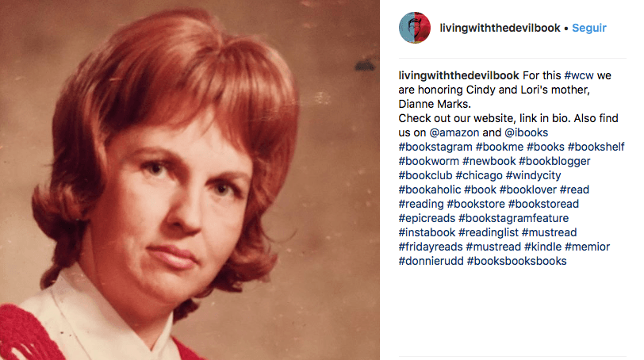
Task: Visit the @amazon mention
Action: (454, 132)
